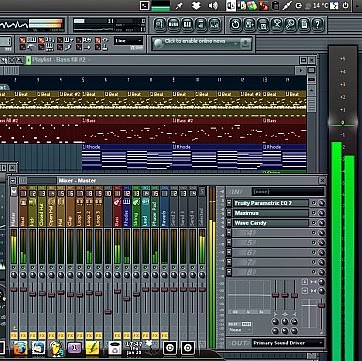Open the Maximus plugin
Image resolution: width=362 pixels, height=361 pixels.
pyautogui.click(x=271, y=213)
